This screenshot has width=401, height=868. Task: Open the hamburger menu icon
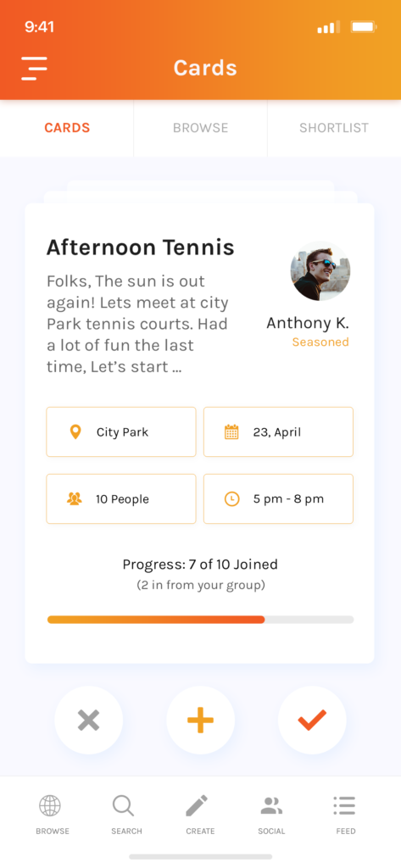(x=35, y=69)
